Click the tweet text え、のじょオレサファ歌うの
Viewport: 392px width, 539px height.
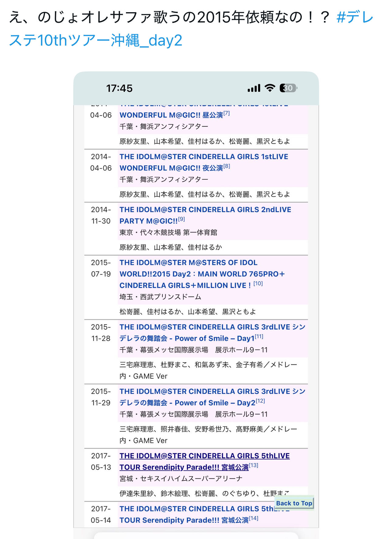170,17
